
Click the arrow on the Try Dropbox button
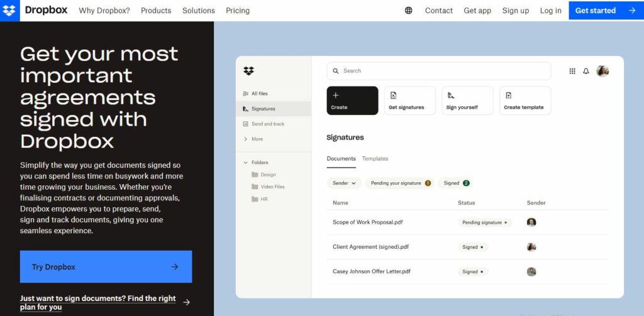point(175,267)
